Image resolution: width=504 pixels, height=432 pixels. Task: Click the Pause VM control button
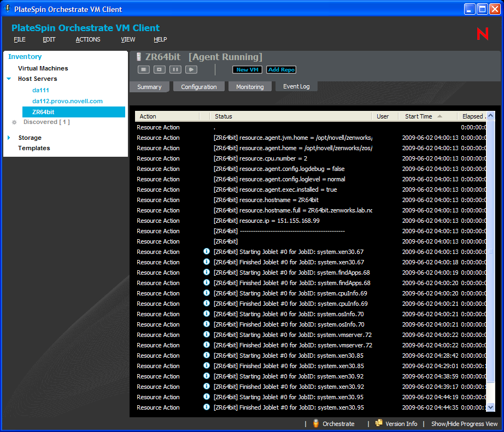pyautogui.click(x=175, y=69)
